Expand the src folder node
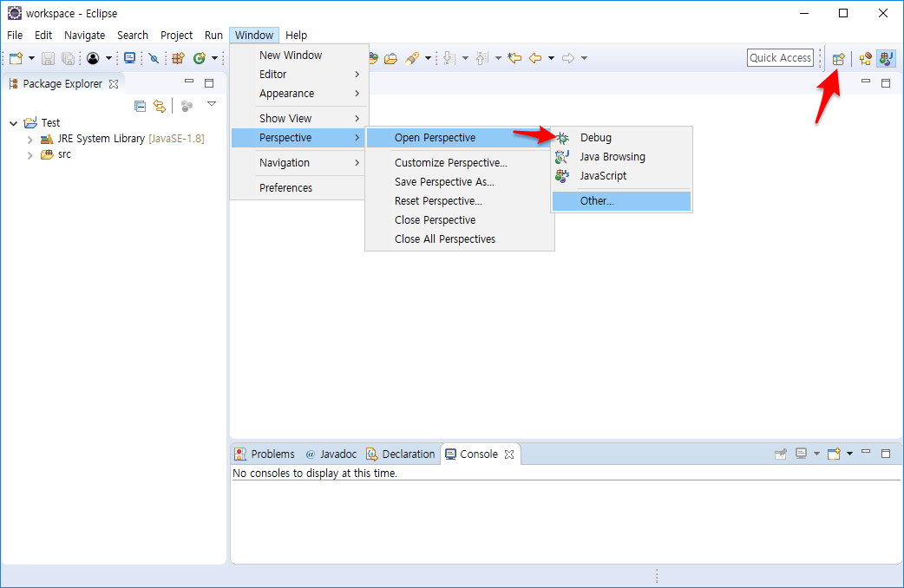Screen dimensions: 904x588 (x=30, y=155)
